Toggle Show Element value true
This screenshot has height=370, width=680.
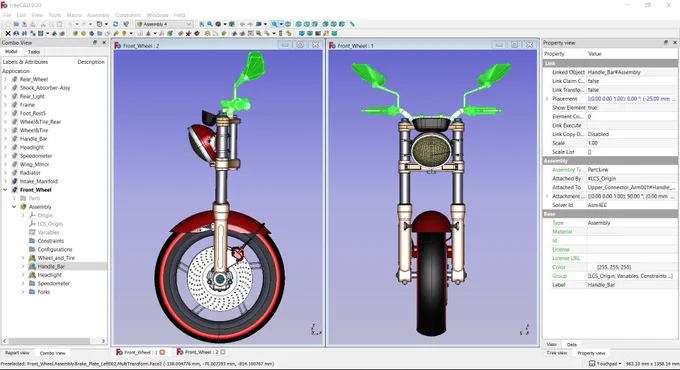631,108
